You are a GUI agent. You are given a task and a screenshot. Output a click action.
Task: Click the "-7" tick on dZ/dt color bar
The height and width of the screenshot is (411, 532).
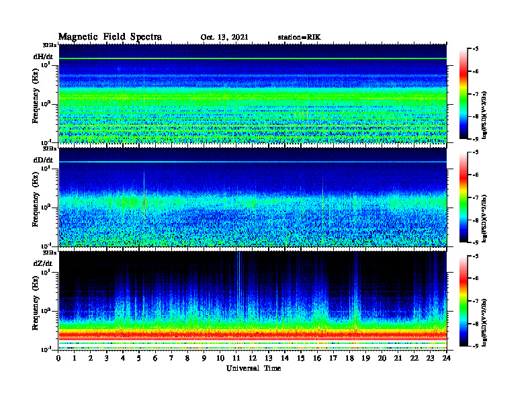pos(476,301)
